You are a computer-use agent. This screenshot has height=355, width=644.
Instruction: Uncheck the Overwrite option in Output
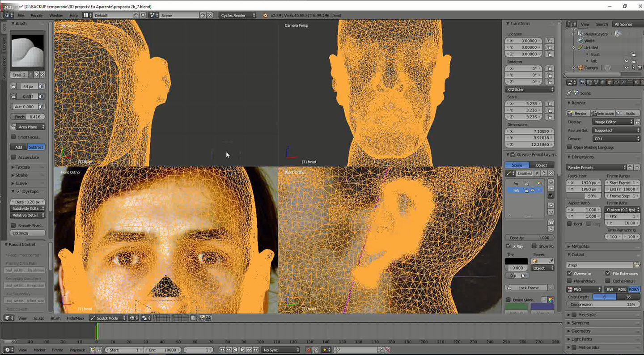coord(569,273)
